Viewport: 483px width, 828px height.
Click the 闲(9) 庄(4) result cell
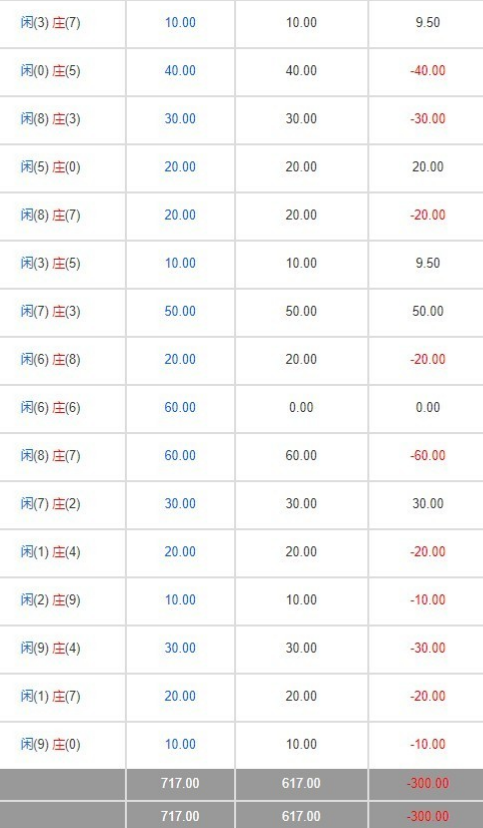click(x=51, y=647)
